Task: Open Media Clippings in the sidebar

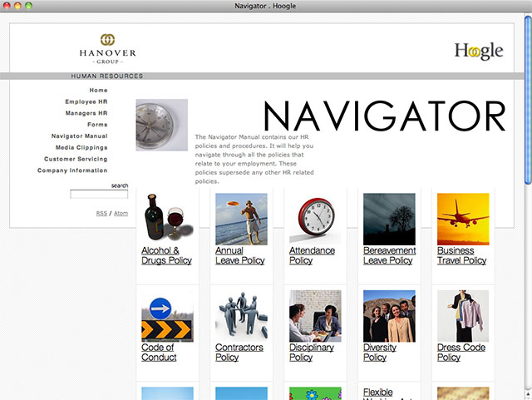Action: (x=81, y=147)
